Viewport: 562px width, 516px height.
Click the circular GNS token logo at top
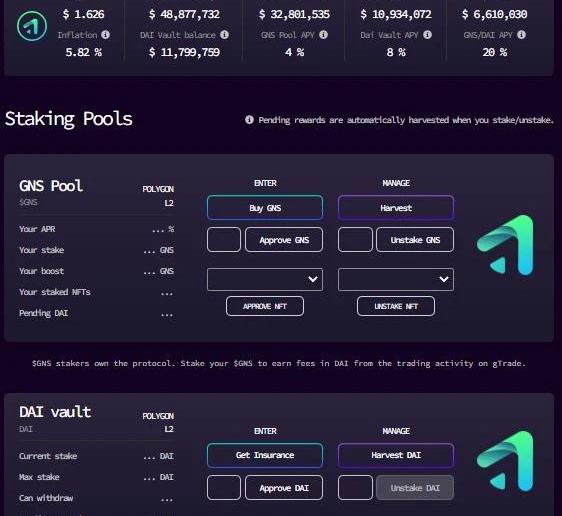32,26
